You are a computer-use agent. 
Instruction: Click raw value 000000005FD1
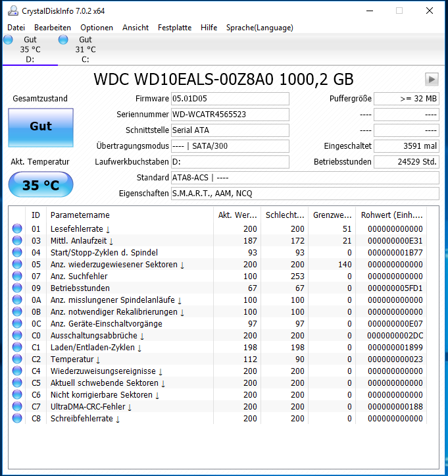[395, 288]
